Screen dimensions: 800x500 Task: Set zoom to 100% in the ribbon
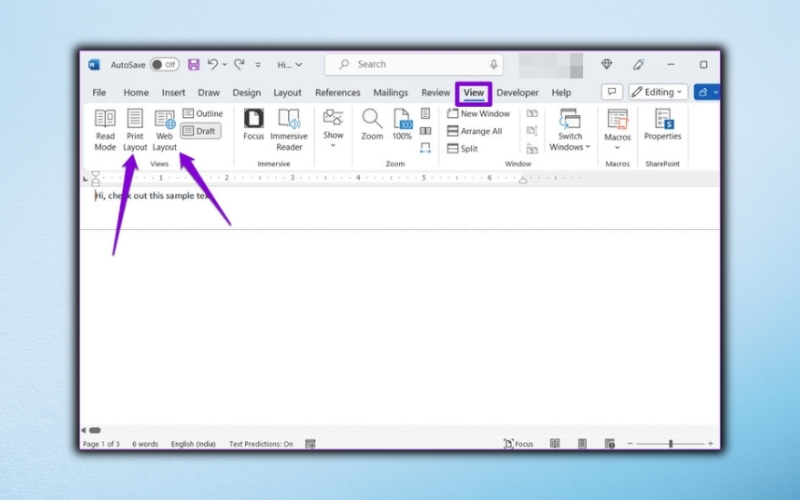coord(402,125)
